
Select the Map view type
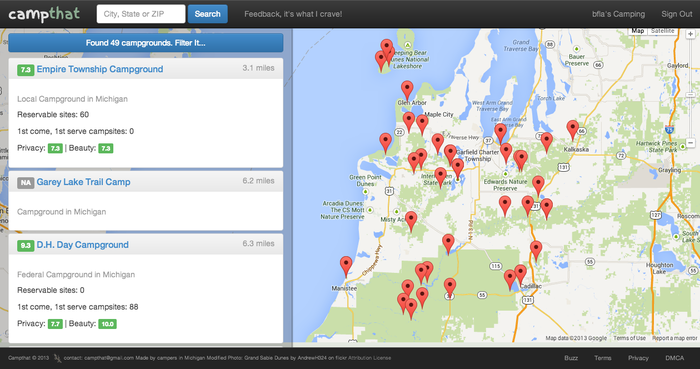[x=638, y=31]
